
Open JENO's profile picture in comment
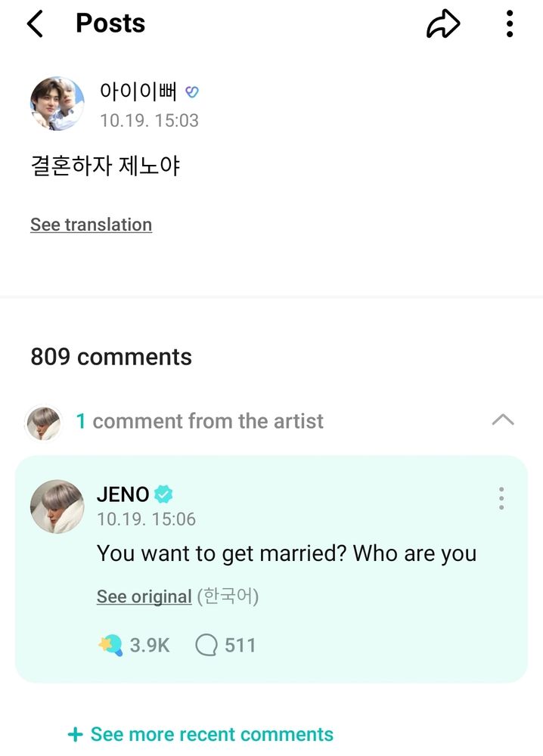tap(57, 507)
